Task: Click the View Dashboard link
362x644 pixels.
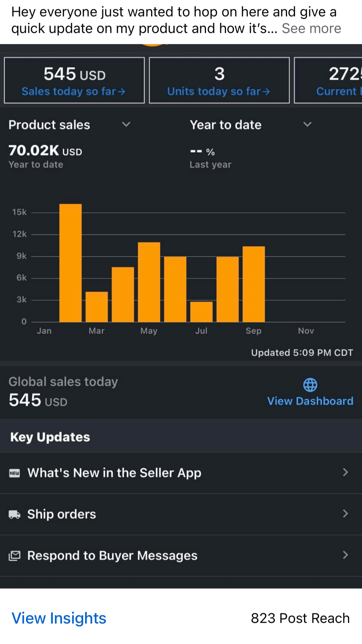Action: 310,401
